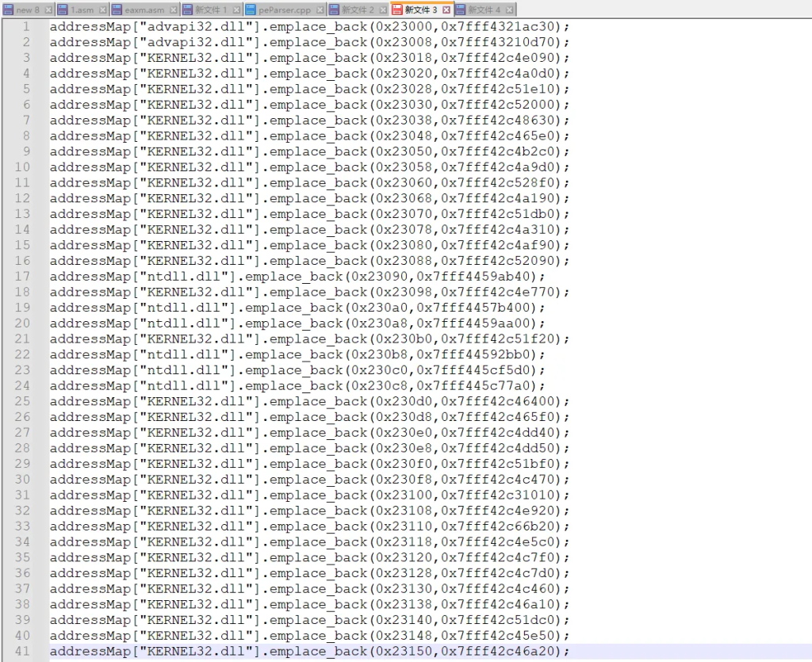Click the save-state icon on peParser.cpp tab

(x=251, y=10)
